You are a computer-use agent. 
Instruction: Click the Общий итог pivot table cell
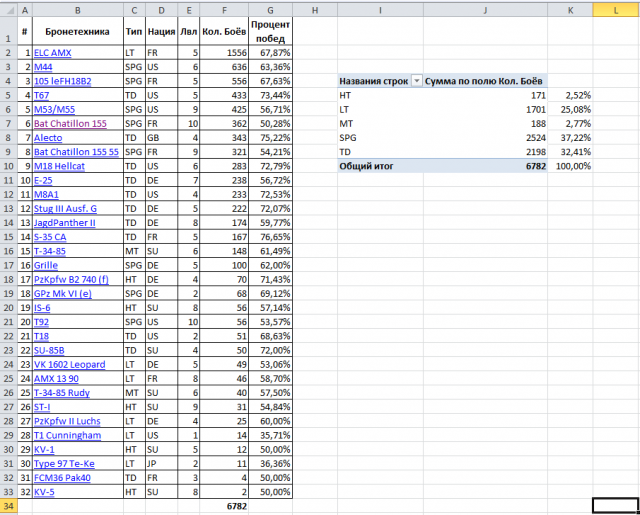coord(363,166)
